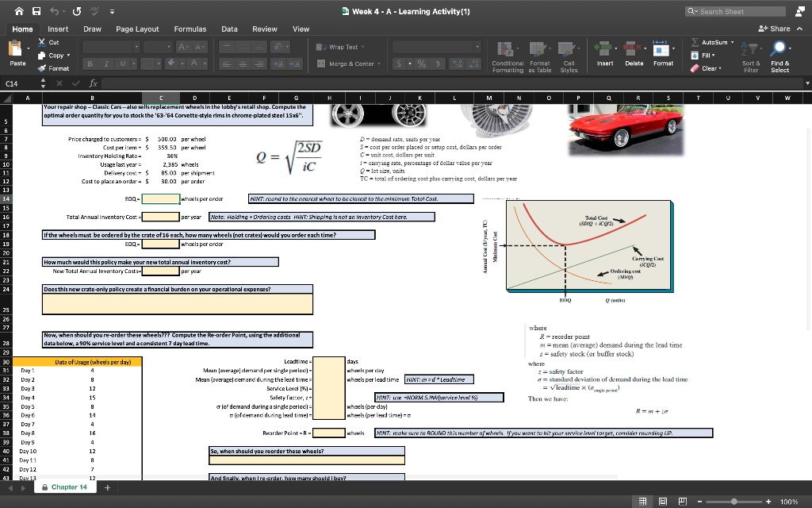The image size is (812, 508).
Task: Expand the formula bar with the arrow
Action: point(806,83)
